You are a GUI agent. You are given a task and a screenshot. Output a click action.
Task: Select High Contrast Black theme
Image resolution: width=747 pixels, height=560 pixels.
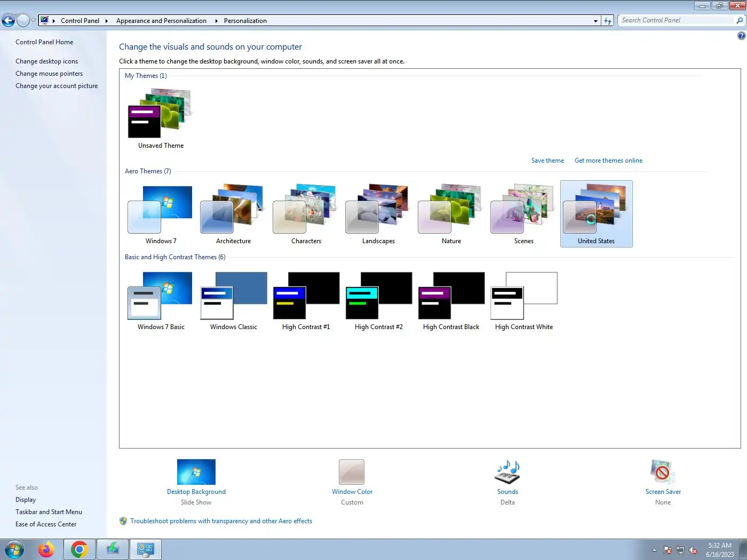[451, 300]
